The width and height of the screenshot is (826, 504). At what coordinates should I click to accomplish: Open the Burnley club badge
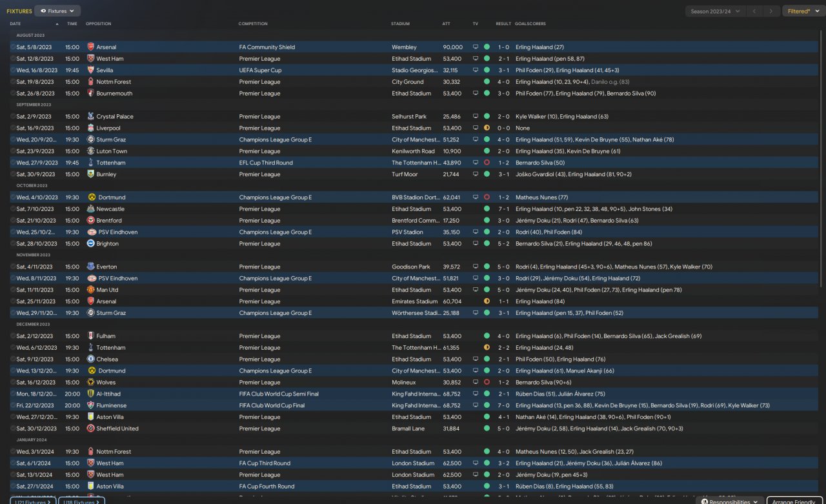[x=90, y=174]
